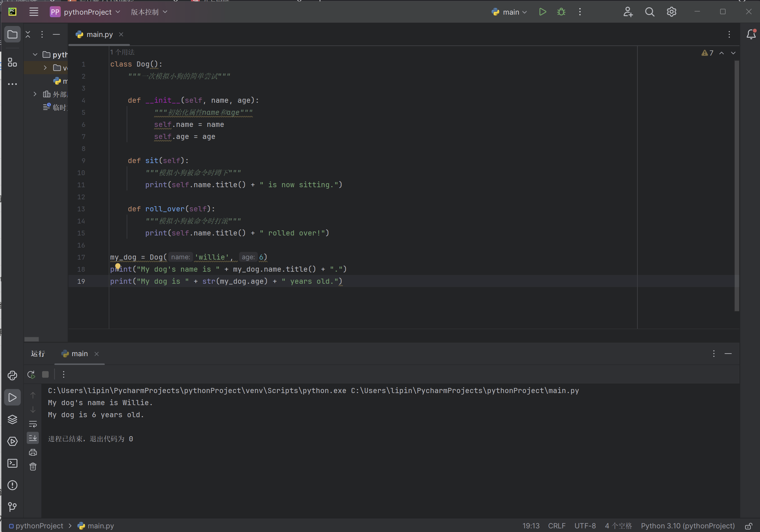Run the main configuration
Screen dimensions: 760x532
543,12
